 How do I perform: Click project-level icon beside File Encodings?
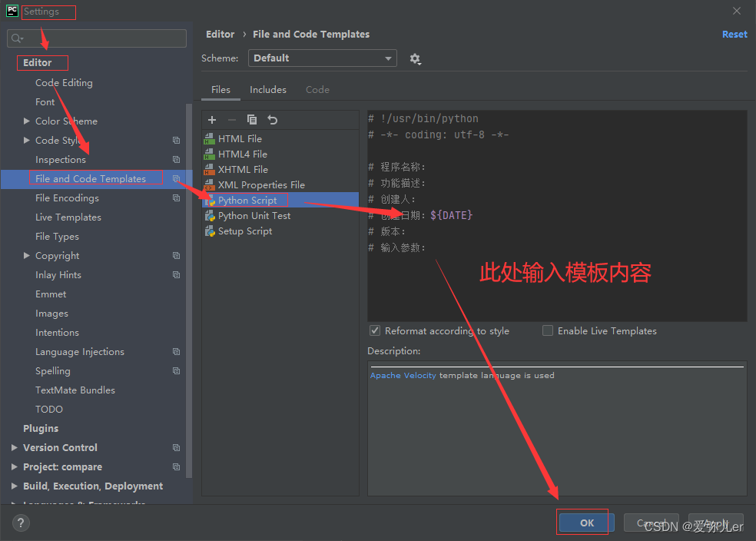tap(177, 198)
